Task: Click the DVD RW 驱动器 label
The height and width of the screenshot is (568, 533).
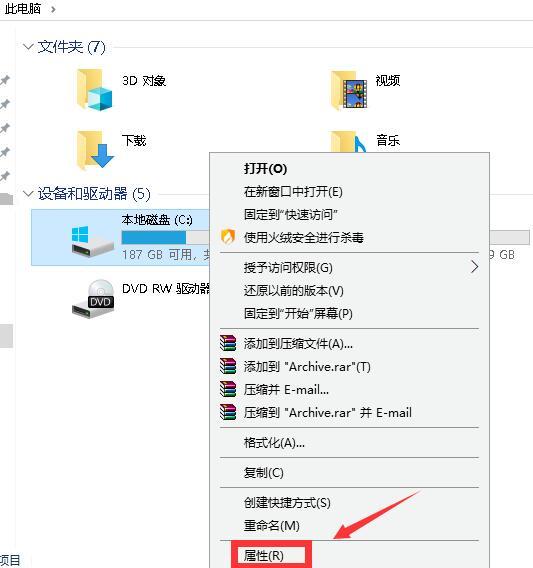Action: [x=166, y=289]
